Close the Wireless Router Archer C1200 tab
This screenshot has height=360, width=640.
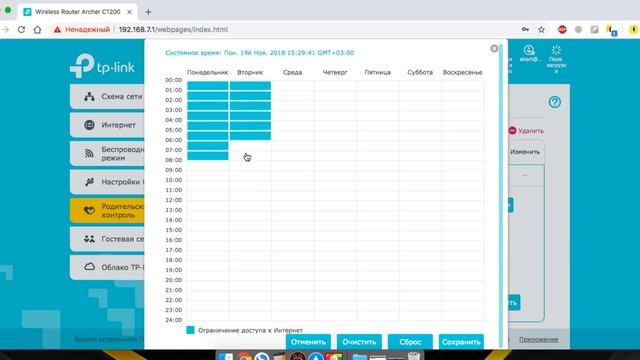[x=129, y=12]
